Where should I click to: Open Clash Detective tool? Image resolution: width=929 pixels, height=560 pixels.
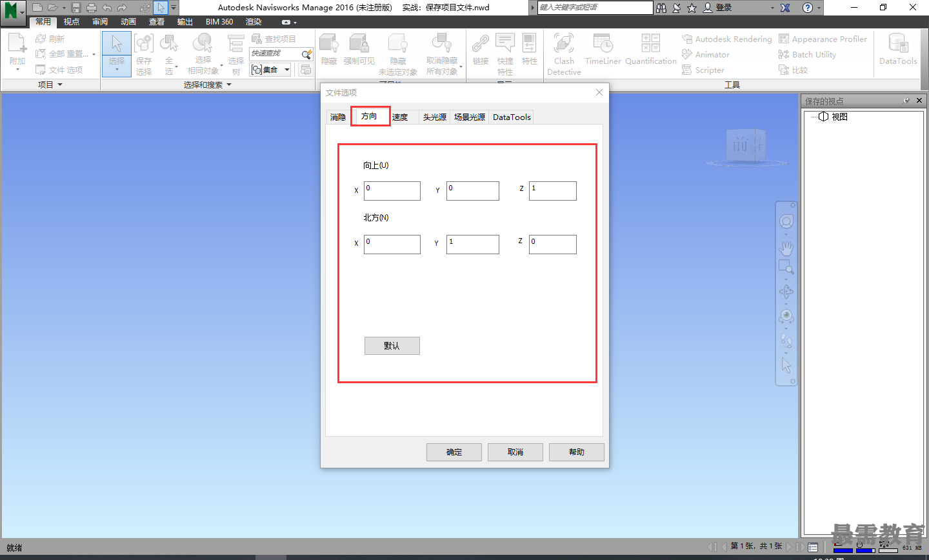pyautogui.click(x=564, y=54)
